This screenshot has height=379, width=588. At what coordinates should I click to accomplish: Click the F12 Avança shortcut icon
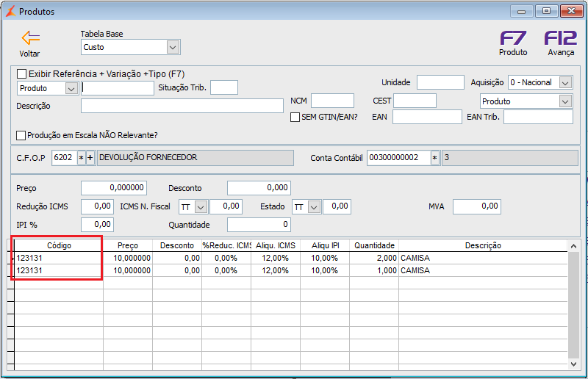click(561, 38)
